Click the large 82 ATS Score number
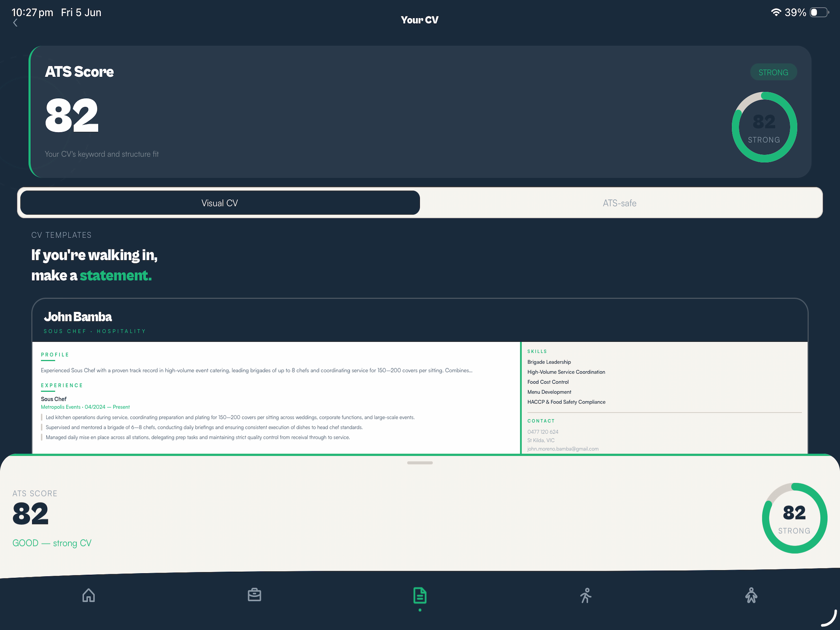 tap(71, 115)
